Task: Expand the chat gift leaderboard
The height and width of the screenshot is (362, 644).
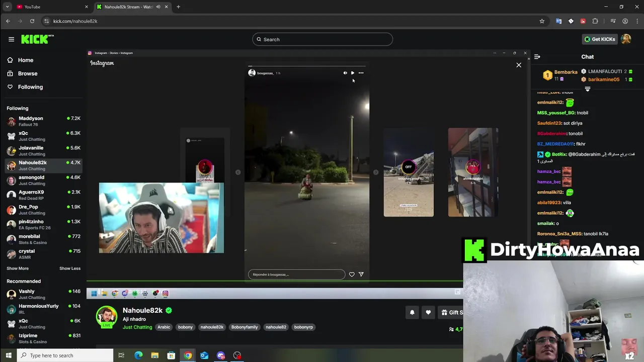Action: click(588, 89)
